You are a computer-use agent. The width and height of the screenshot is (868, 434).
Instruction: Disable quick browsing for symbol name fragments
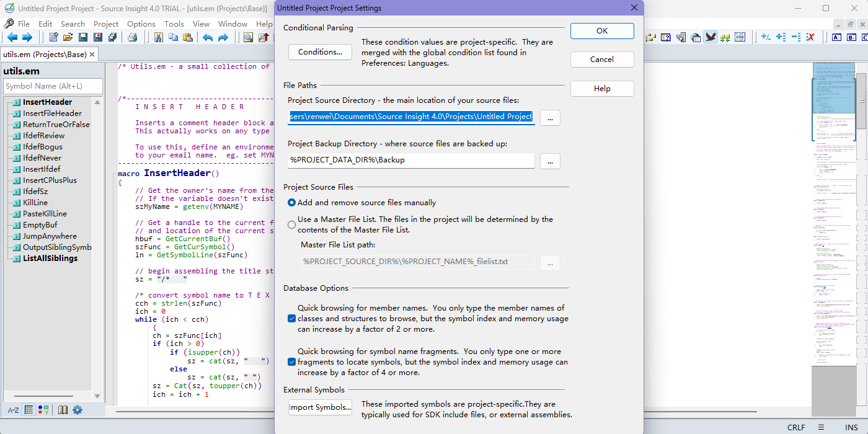coord(291,362)
